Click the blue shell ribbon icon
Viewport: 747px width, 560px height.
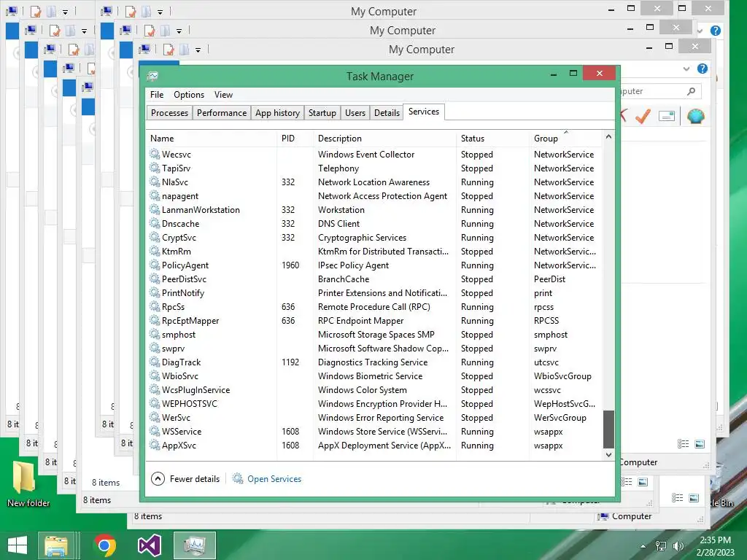tap(695, 116)
